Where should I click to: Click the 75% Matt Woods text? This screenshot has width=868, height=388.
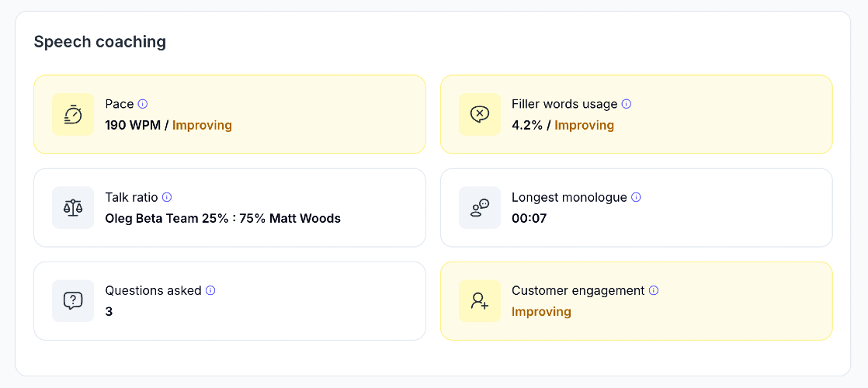point(290,218)
